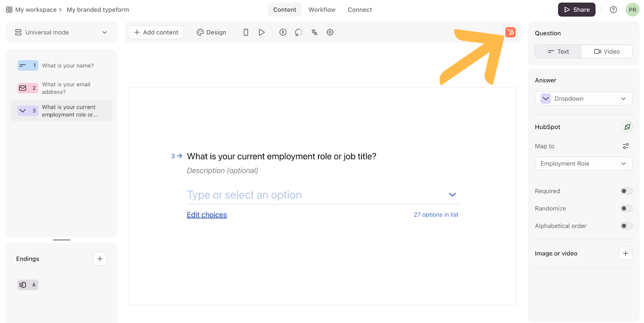Viewport: 644px width, 323px height.
Task: Select ending screen A
Action: click(28, 285)
